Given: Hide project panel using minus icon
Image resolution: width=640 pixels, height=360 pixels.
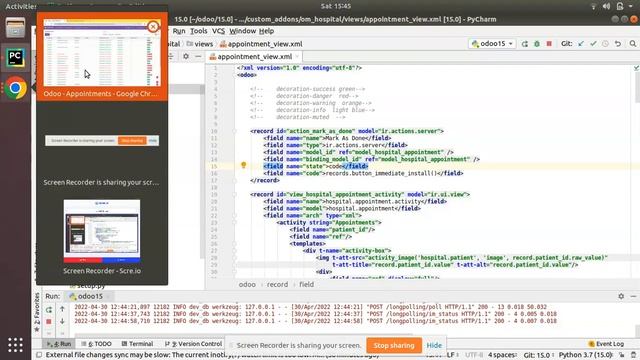Looking at the screenshot, I should tap(198, 56).
